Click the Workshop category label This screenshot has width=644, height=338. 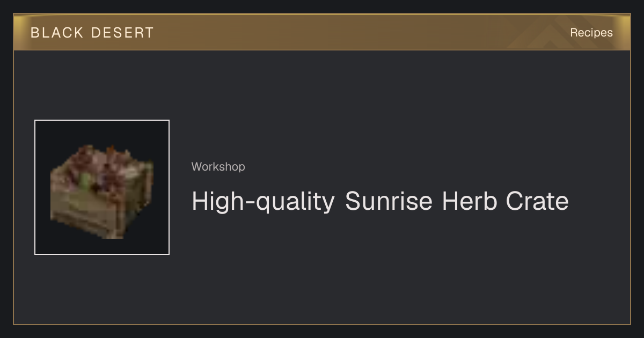(x=218, y=167)
